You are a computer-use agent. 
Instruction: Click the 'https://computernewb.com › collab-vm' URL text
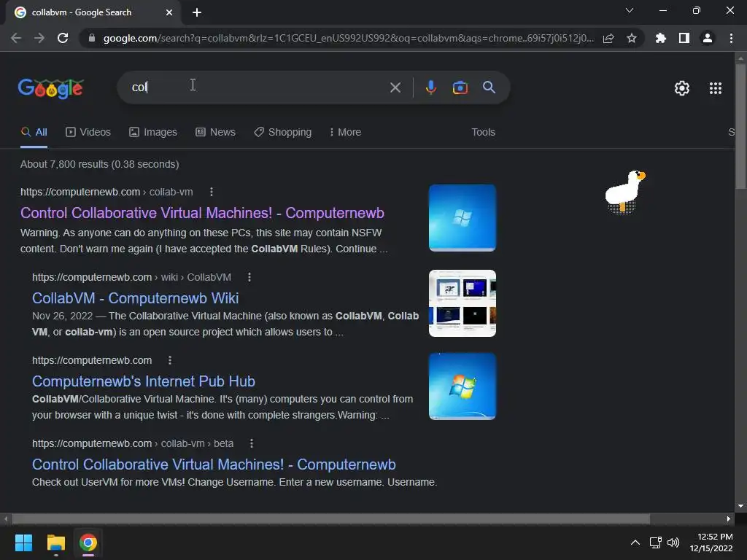click(107, 192)
